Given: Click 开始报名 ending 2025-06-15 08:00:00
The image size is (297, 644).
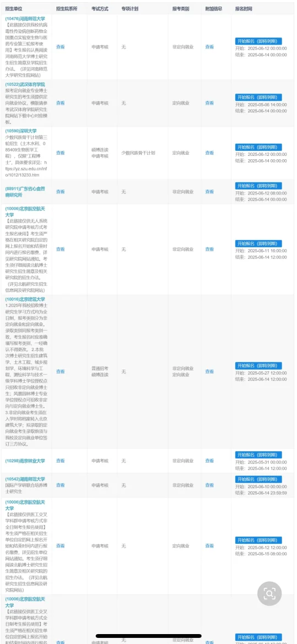Looking at the screenshot, I should pyautogui.click(x=258, y=540).
